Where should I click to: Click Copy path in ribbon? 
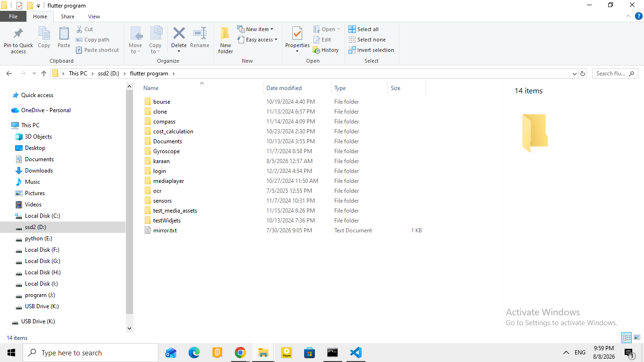point(92,40)
